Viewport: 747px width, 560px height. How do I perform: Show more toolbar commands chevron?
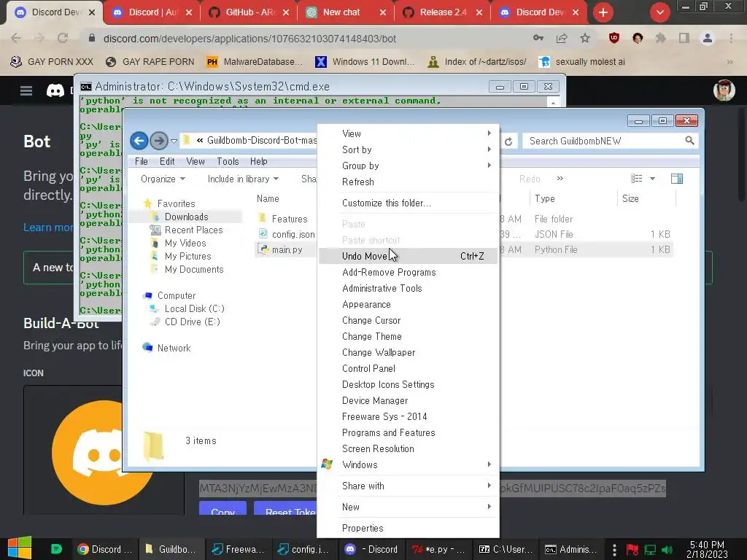point(560,178)
